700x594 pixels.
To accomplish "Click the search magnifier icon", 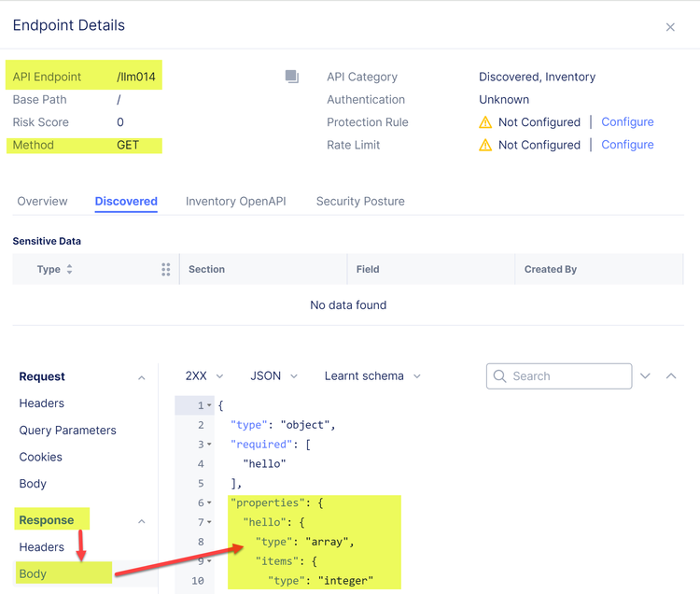I will coord(500,376).
